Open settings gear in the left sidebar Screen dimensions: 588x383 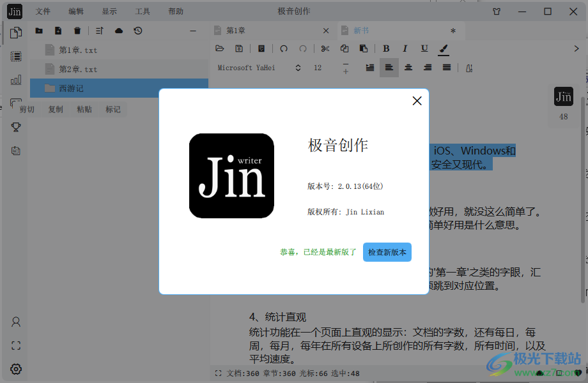[16, 369]
